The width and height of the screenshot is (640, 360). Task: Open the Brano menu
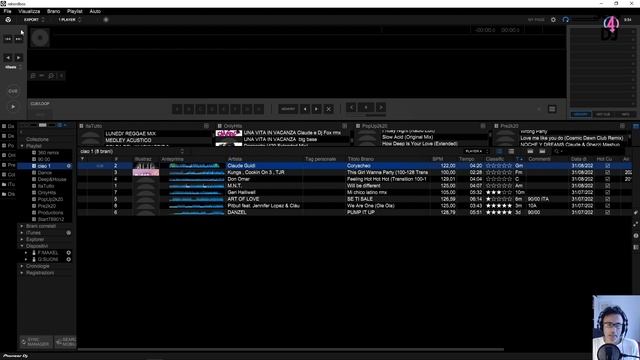pyautogui.click(x=53, y=11)
